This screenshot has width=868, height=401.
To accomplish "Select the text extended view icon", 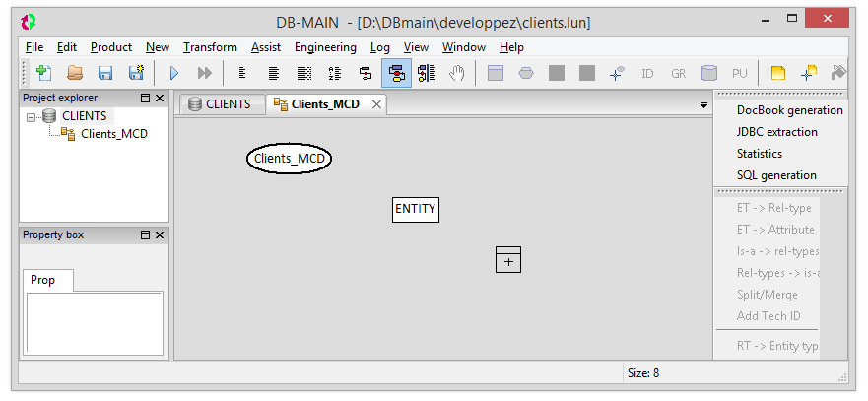I will (303, 73).
